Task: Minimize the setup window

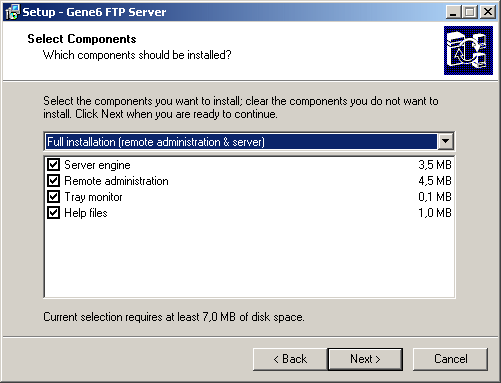Action: 453,12
